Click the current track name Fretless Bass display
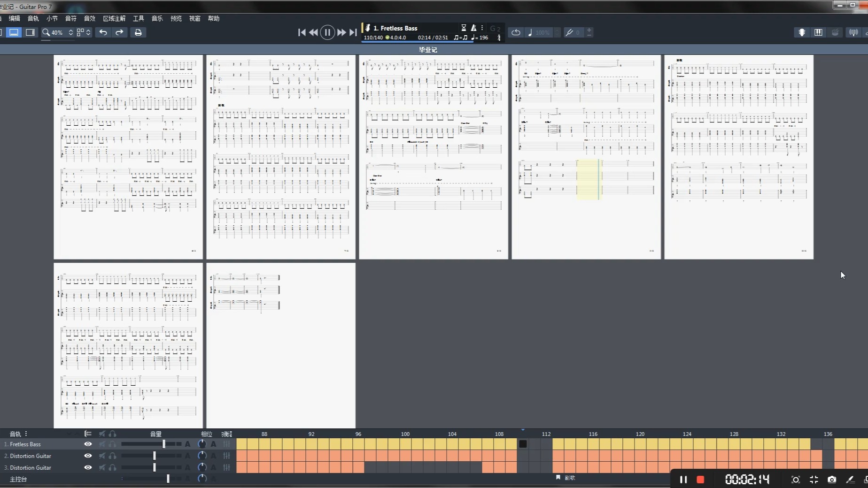Viewport: 868px width, 488px height. click(x=395, y=28)
